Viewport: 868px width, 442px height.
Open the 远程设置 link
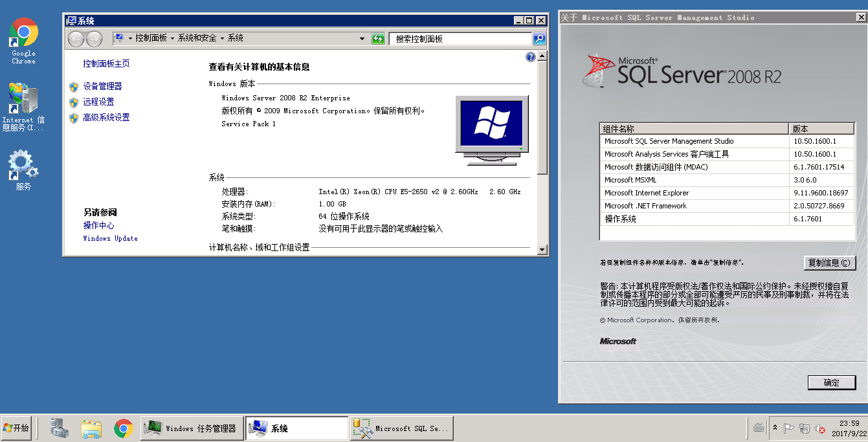click(98, 102)
